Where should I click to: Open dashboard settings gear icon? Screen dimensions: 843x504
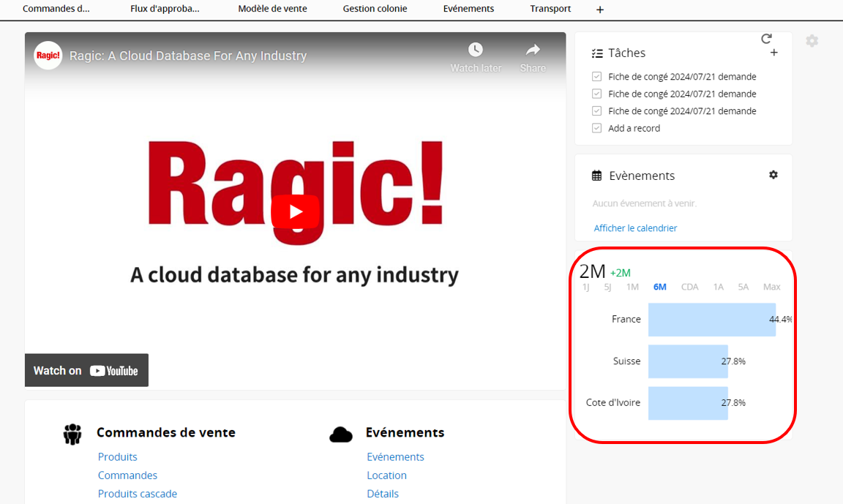[x=812, y=41]
